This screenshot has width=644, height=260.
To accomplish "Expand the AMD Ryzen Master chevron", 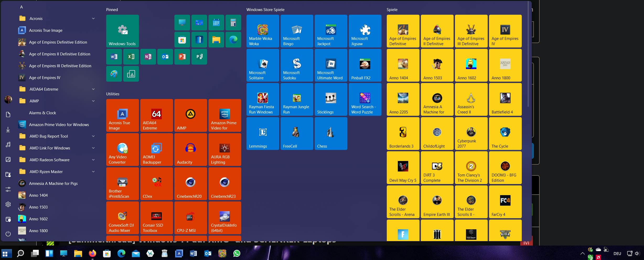I will [x=93, y=171].
